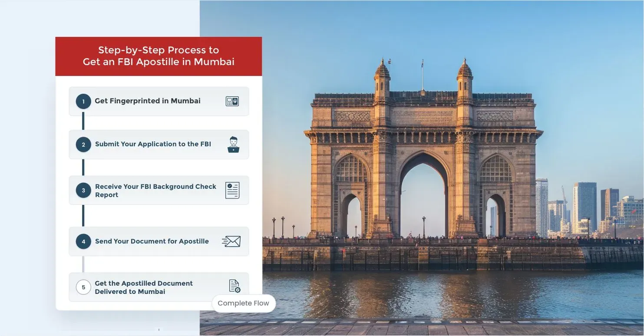
Task: Open the Complete Flow button
Action: [243, 303]
